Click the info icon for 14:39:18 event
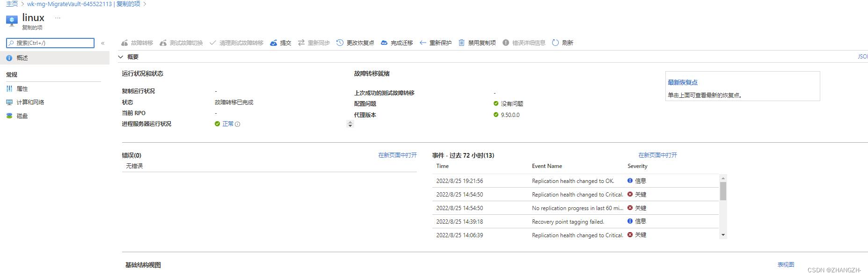868x277 pixels. (x=630, y=221)
